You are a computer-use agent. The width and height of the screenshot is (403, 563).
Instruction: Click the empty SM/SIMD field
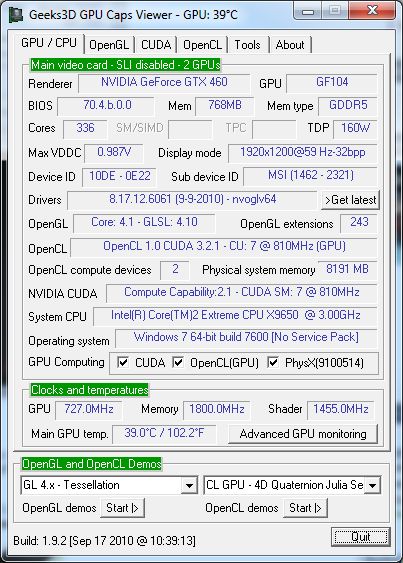(x=190, y=129)
